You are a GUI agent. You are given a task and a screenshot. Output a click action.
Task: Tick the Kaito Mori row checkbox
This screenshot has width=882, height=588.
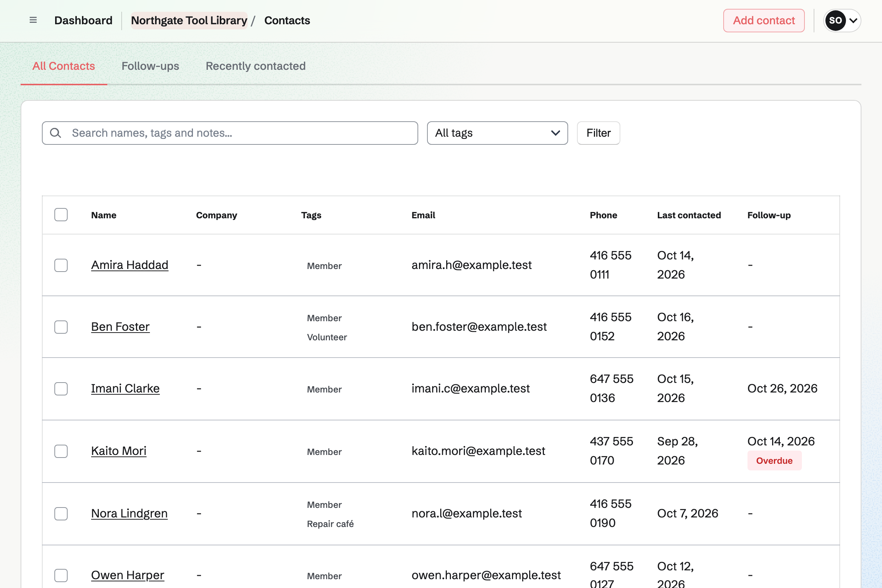(x=61, y=451)
